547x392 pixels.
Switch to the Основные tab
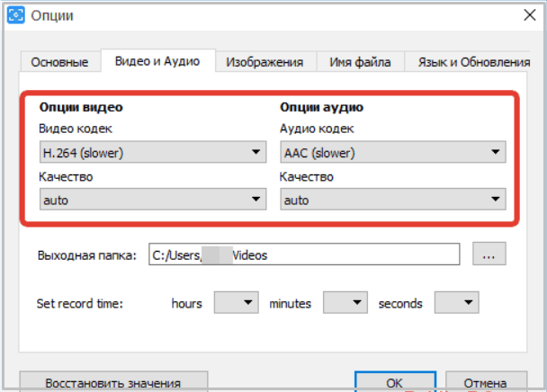[x=59, y=62]
